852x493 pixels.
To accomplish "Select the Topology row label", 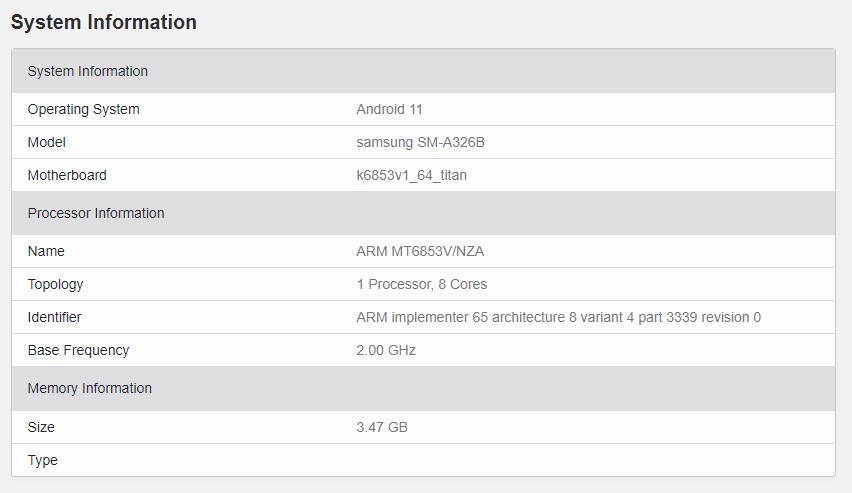I will (56, 284).
